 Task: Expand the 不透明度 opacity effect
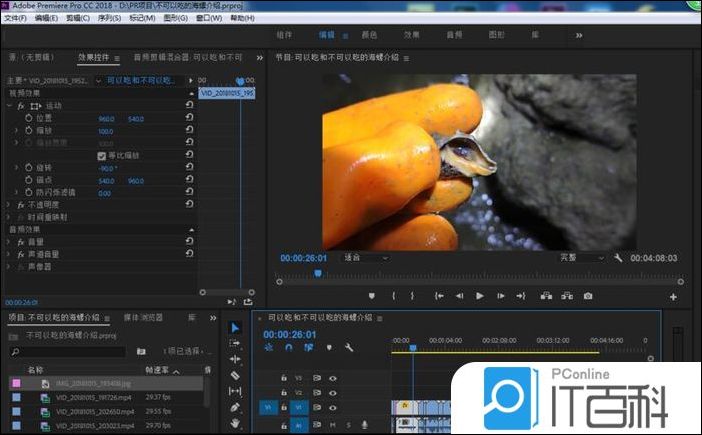click(x=9, y=204)
